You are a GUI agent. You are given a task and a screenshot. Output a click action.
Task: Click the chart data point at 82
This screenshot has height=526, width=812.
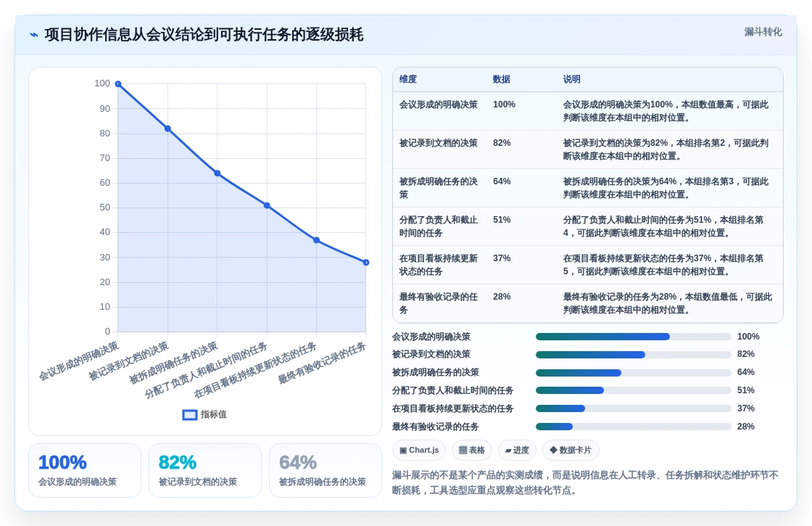click(x=167, y=128)
